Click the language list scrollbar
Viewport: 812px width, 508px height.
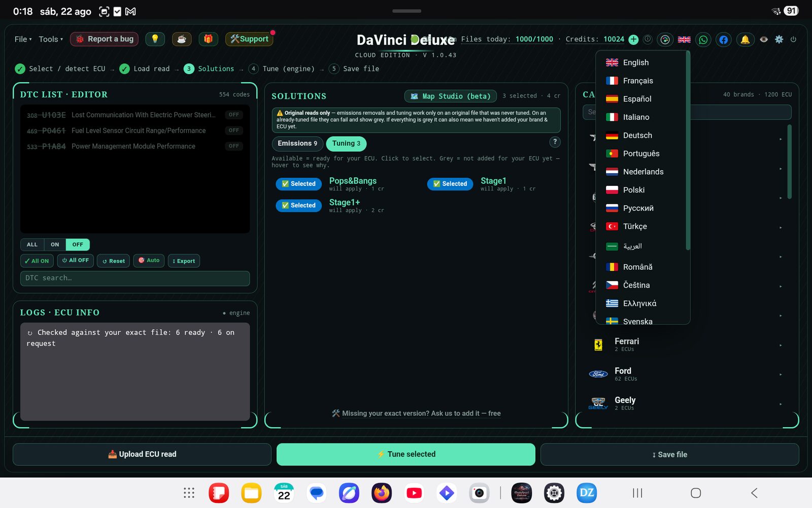(x=688, y=151)
